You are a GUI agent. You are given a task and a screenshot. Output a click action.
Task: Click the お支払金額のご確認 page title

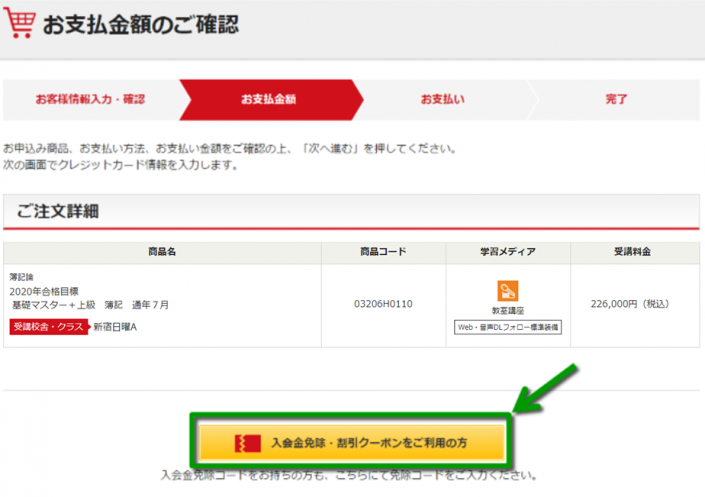click(140, 25)
